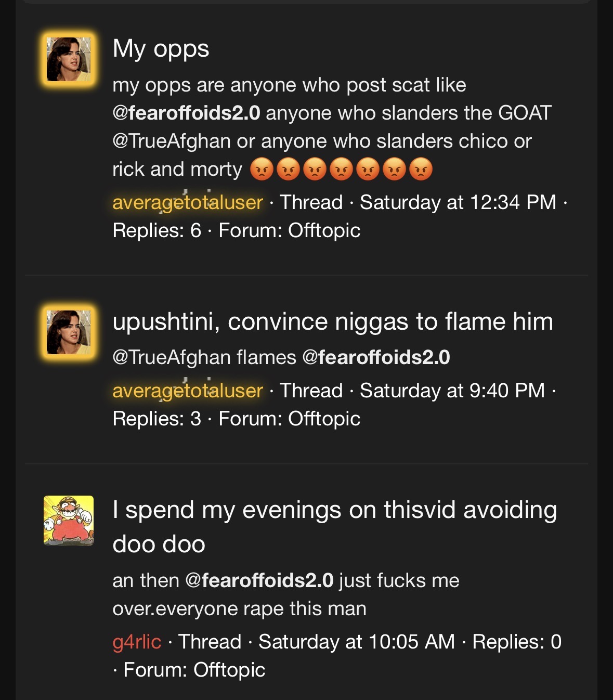Click @fearoffoids2.0 in the 'flames' snippet

(x=376, y=357)
